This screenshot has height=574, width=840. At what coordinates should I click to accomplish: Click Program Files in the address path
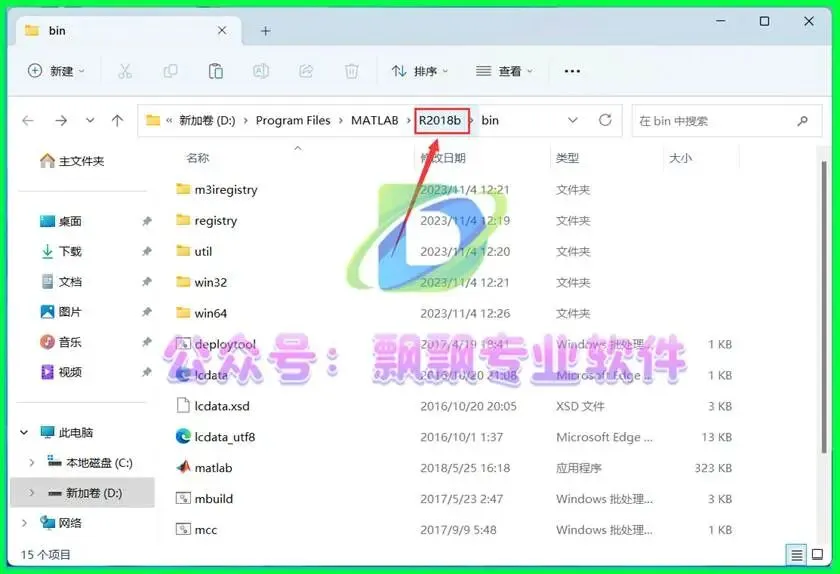tap(293, 121)
